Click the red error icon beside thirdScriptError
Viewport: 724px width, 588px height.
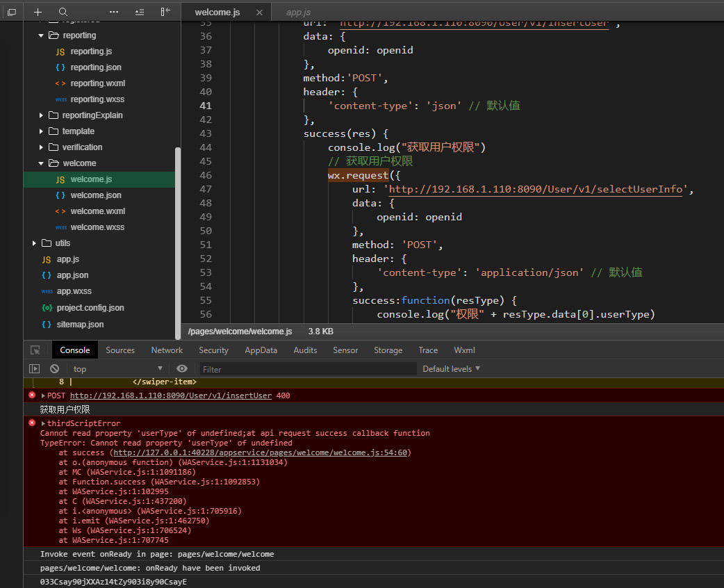point(32,423)
